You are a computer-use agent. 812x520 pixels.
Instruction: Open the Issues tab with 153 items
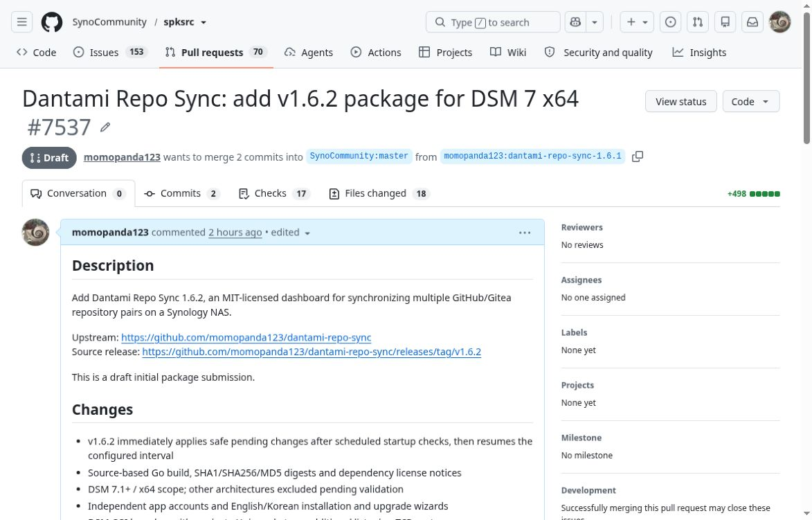(110, 53)
